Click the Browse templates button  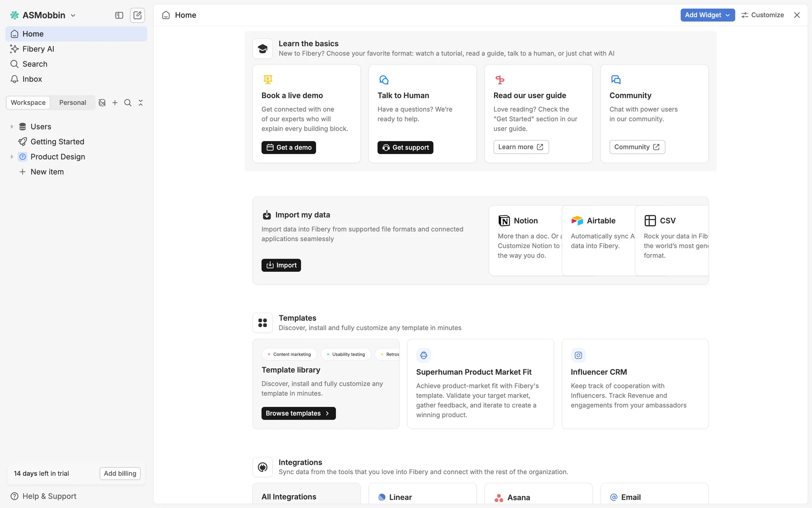(298, 413)
